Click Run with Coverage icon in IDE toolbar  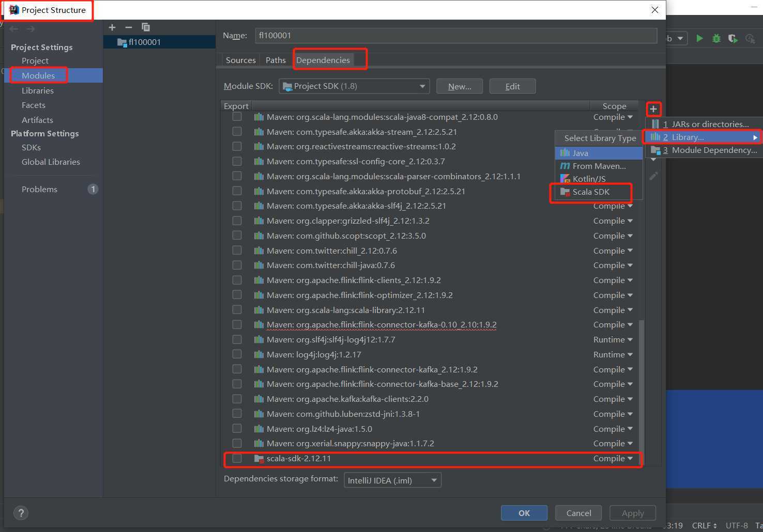point(733,38)
